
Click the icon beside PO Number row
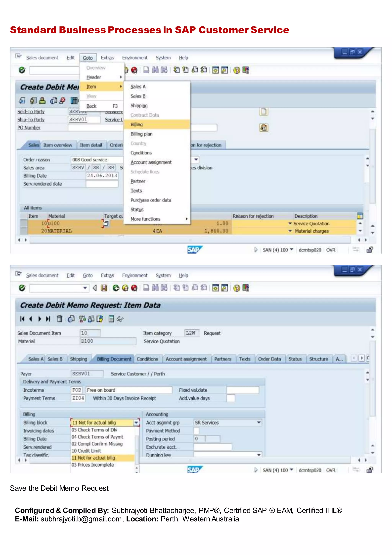point(264,127)
